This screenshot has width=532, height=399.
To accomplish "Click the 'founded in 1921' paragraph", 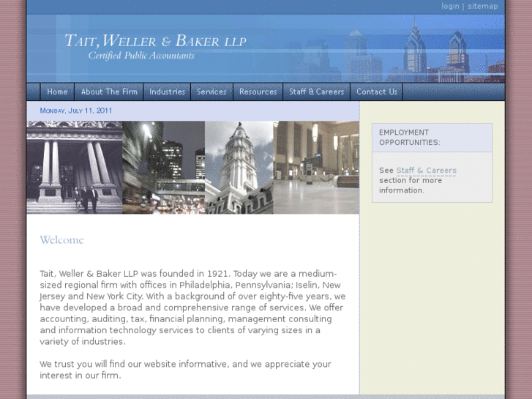I will click(192, 307).
